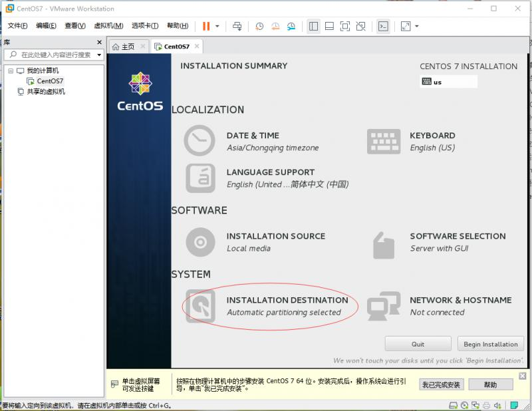Image resolution: width=532 pixels, height=411 pixels.
Task: Expand the library search dropdown arrow
Action: [99, 55]
